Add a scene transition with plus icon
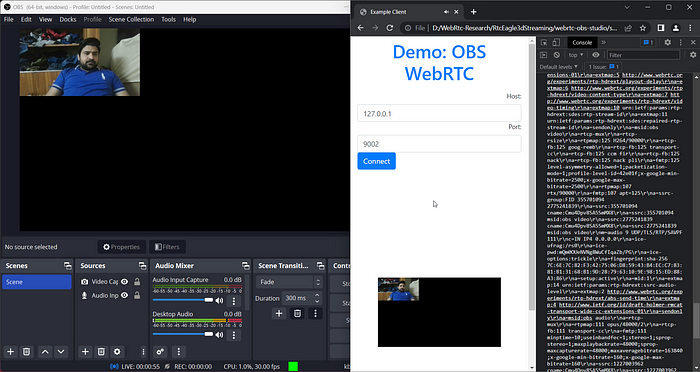This screenshot has width=700, height=372. pos(279,313)
